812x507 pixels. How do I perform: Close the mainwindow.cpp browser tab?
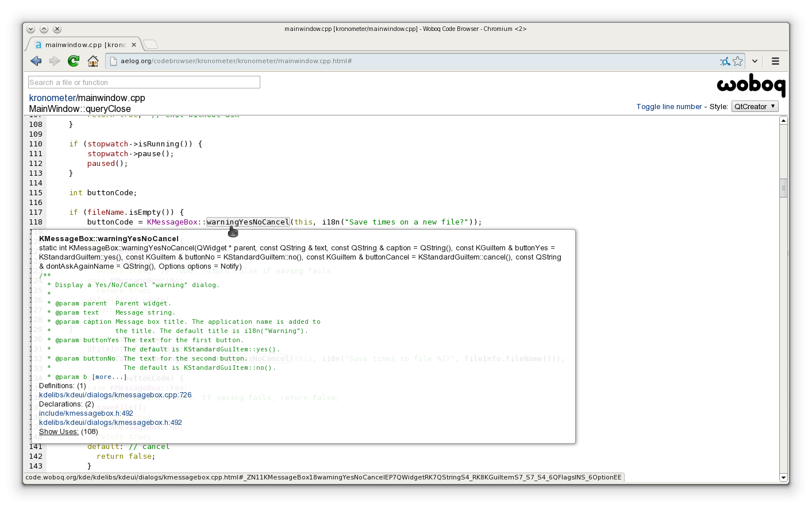(134, 45)
